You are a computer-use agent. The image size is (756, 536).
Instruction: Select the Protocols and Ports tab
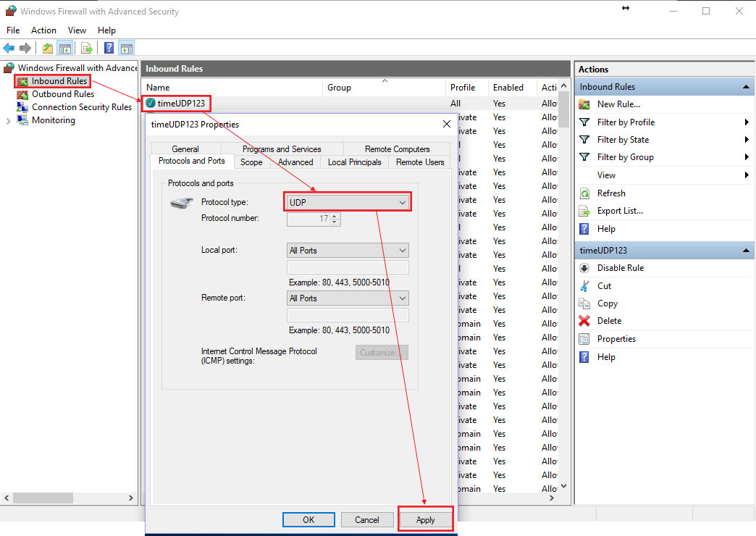click(x=192, y=161)
